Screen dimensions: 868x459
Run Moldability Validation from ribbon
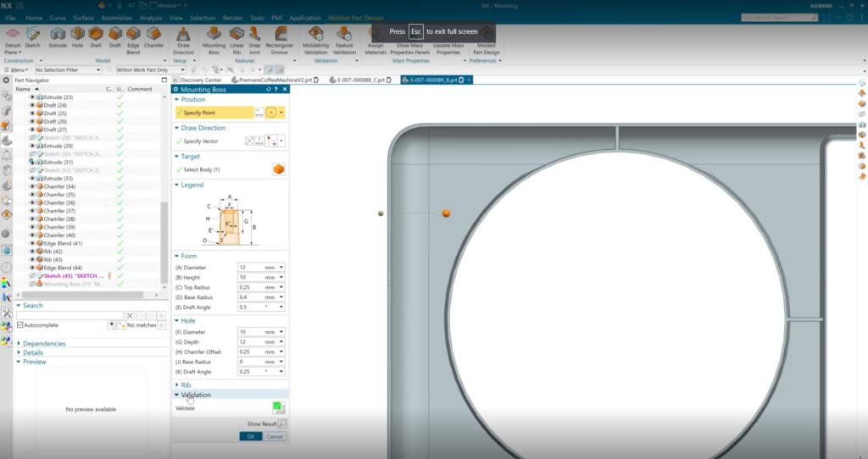tap(317, 34)
